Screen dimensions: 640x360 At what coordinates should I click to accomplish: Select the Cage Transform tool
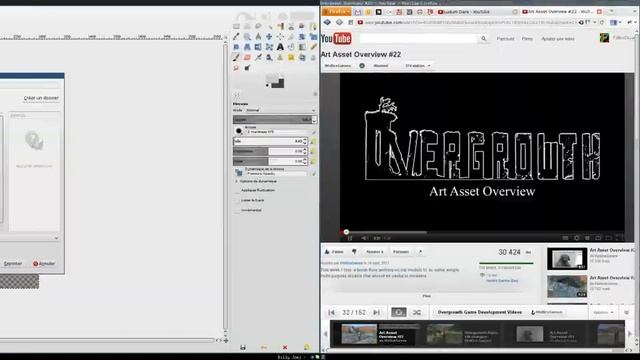pos(269,47)
